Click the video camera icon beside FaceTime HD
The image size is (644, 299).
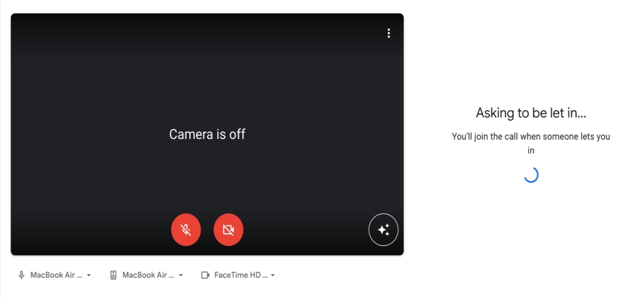pyautogui.click(x=205, y=275)
